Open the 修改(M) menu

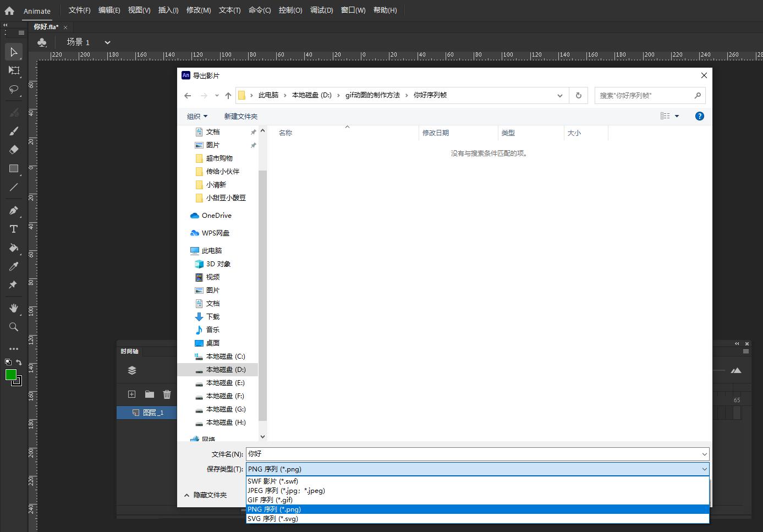pyautogui.click(x=198, y=10)
